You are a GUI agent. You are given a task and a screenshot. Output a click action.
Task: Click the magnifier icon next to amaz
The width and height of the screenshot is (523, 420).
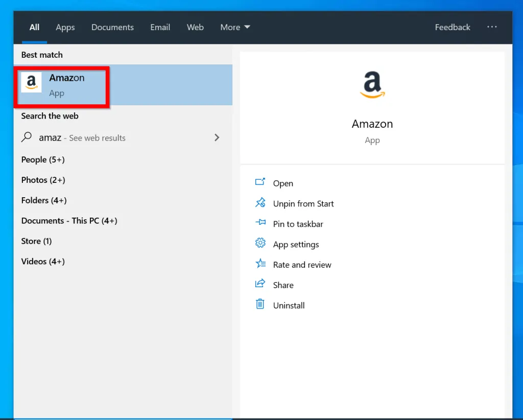(x=26, y=137)
